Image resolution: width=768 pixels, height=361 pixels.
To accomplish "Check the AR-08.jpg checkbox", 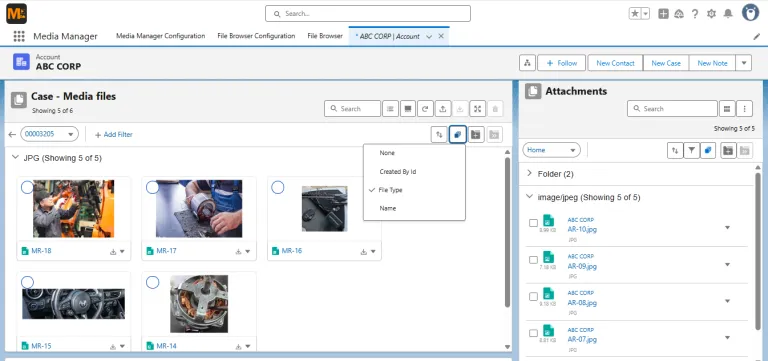I will tap(533, 296).
